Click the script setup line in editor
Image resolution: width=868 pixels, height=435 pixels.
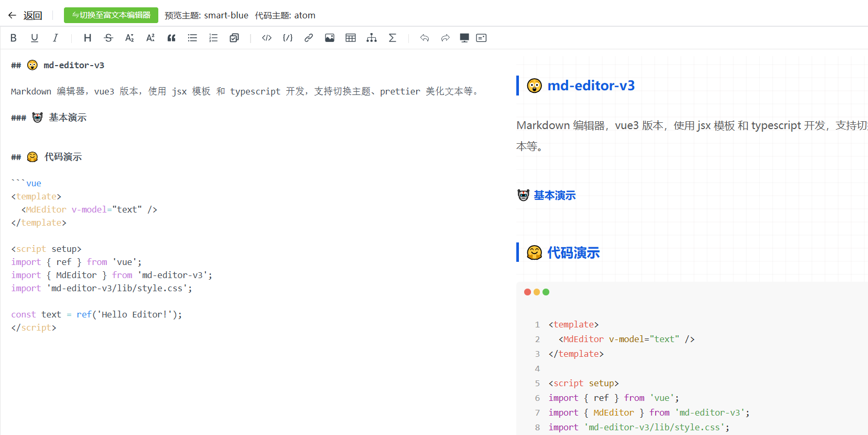point(46,249)
